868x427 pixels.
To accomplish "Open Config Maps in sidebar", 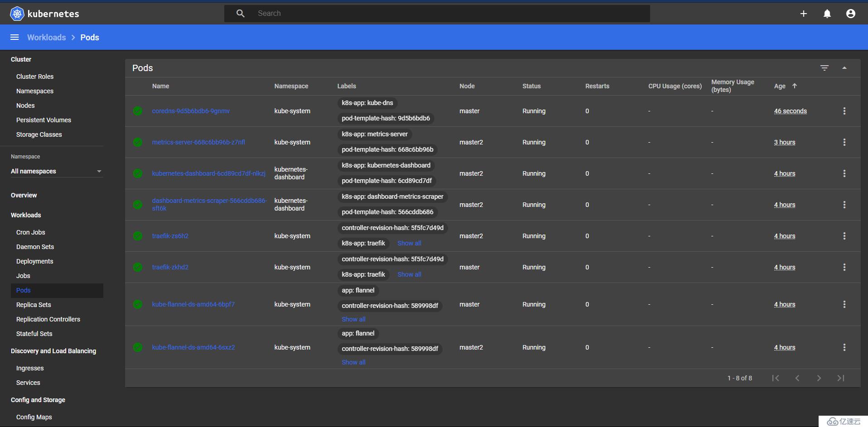I will [34, 417].
